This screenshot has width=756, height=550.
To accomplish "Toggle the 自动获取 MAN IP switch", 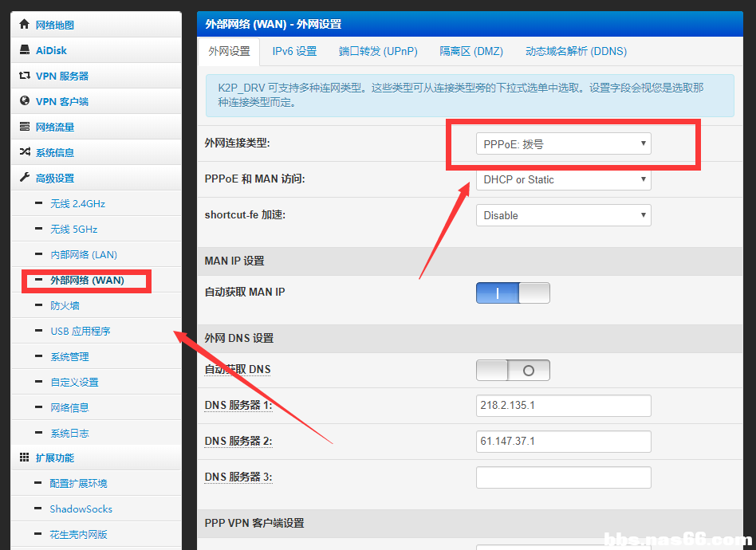I will (x=513, y=293).
